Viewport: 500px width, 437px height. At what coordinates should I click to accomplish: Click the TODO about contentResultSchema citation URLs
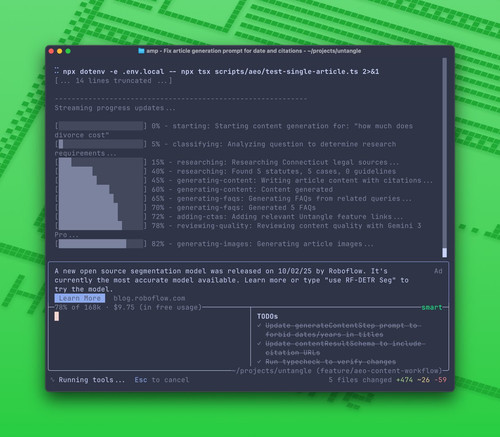tap(345, 348)
